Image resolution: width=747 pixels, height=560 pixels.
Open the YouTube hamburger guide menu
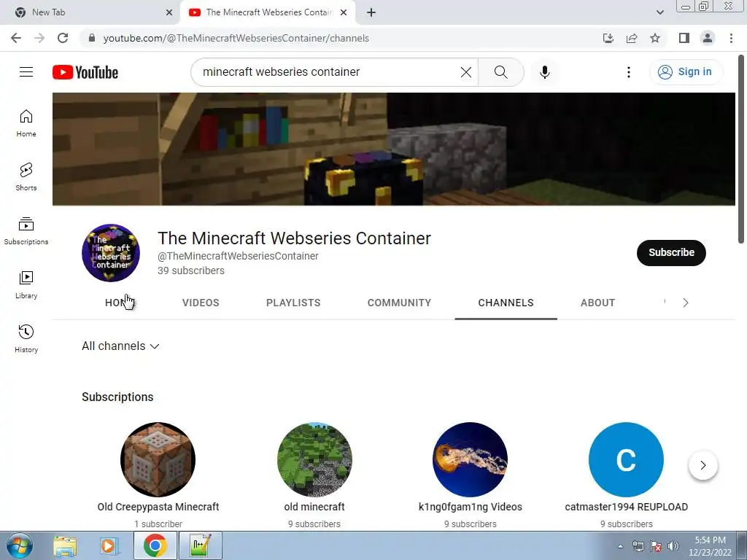pyautogui.click(x=26, y=72)
